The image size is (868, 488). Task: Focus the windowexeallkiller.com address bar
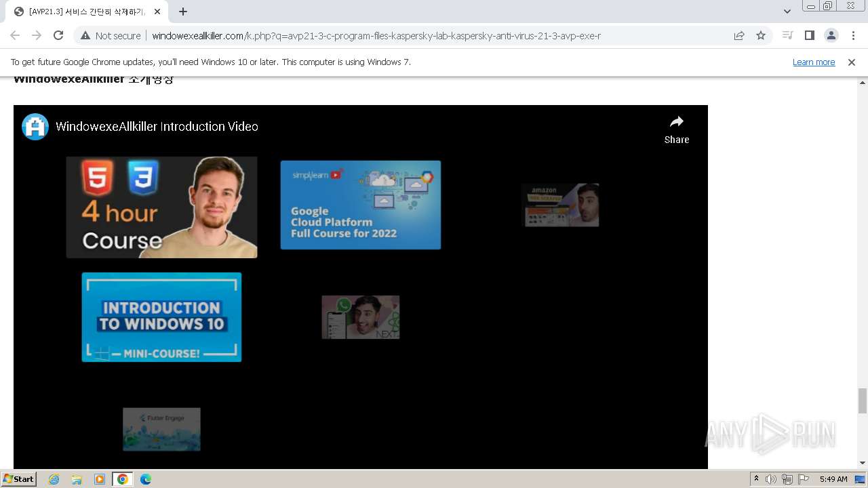pos(376,36)
